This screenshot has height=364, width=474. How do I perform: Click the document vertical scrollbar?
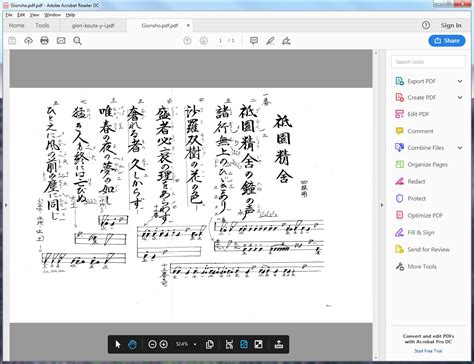pyautogui.click(x=376, y=204)
